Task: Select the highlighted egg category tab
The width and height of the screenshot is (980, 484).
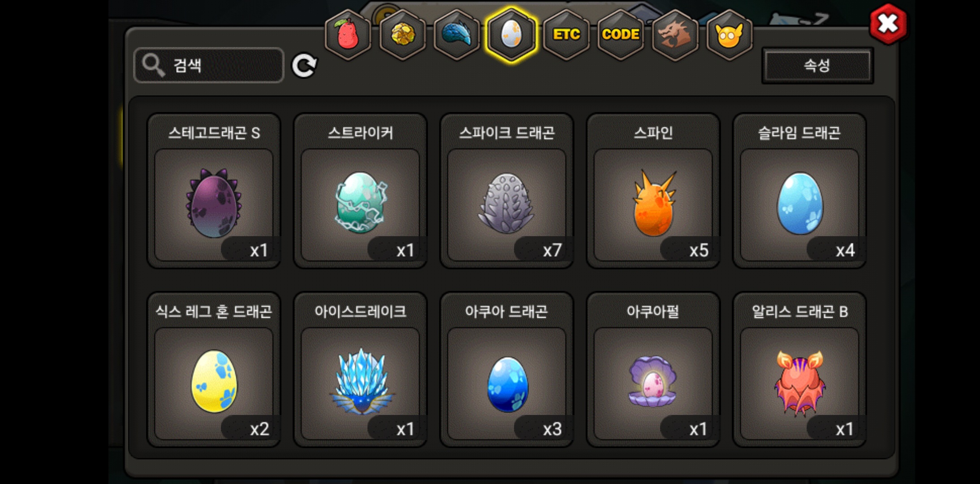Action: tap(511, 35)
